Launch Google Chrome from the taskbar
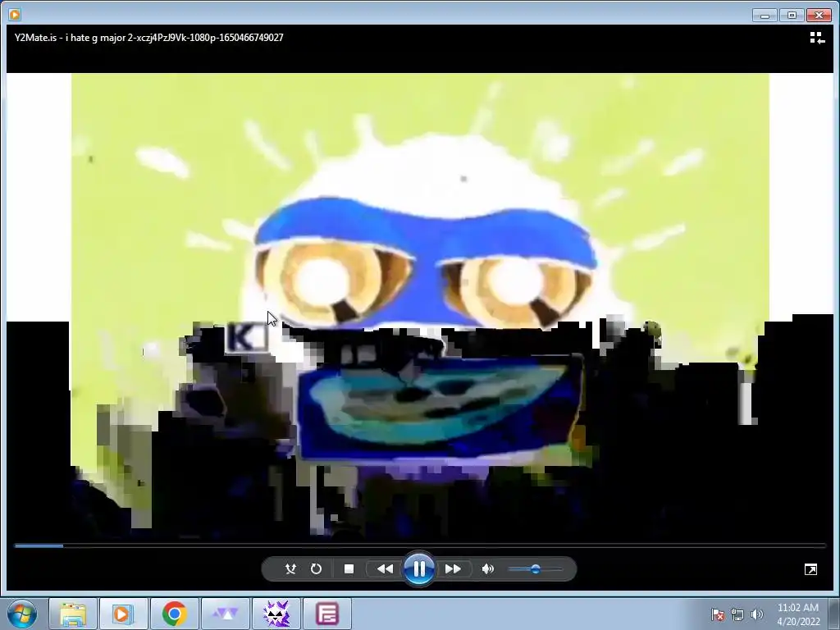The image size is (840, 630). tap(174, 614)
